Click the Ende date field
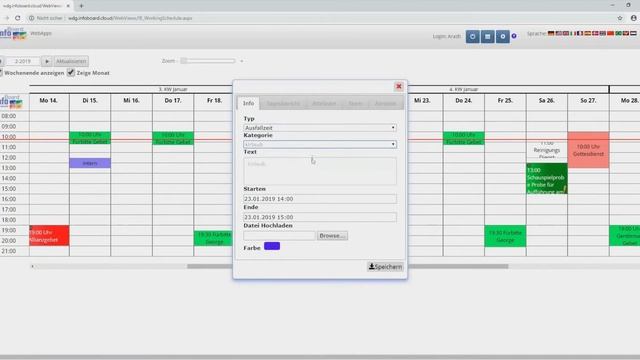The height and width of the screenshot is (360, 640). [320, 217]
